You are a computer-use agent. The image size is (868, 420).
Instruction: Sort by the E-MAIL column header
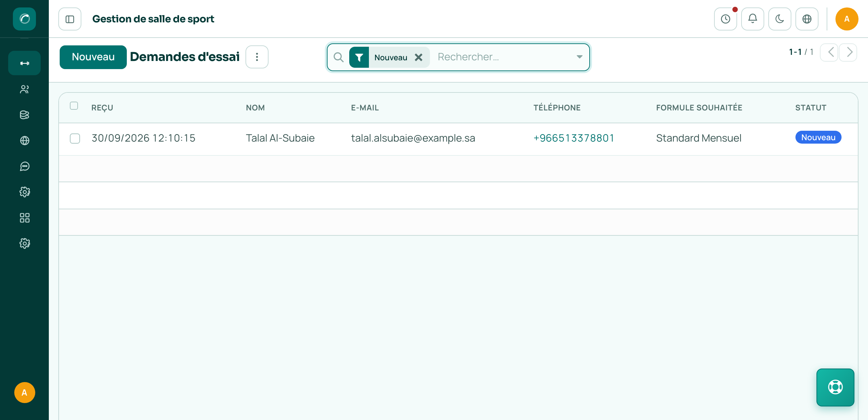click(365, 108)
